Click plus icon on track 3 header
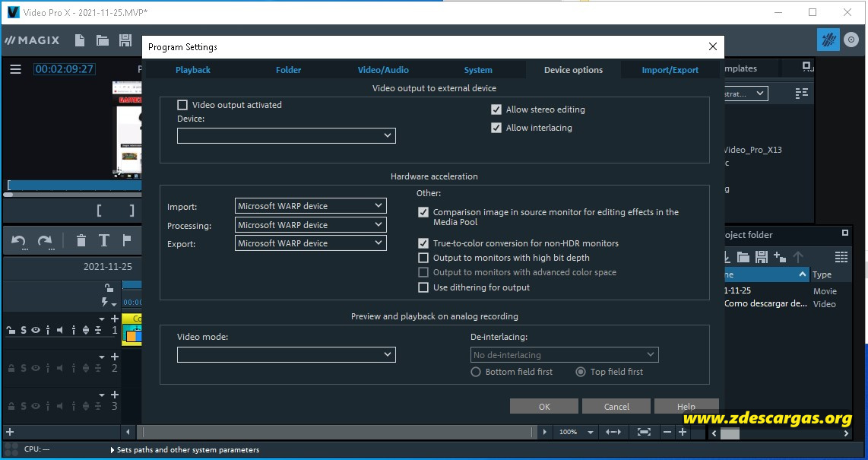The image size is (868, 460). point(115,395)
